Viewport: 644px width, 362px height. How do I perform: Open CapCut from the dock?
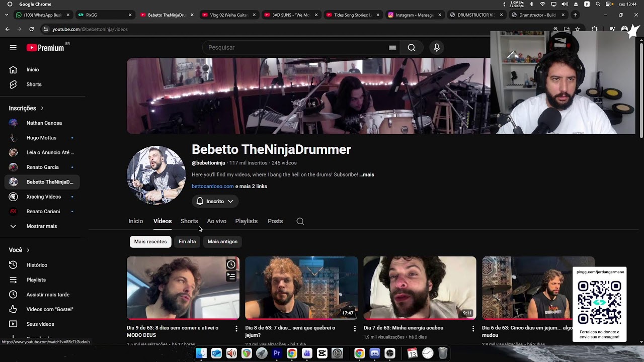coord(322,353)
